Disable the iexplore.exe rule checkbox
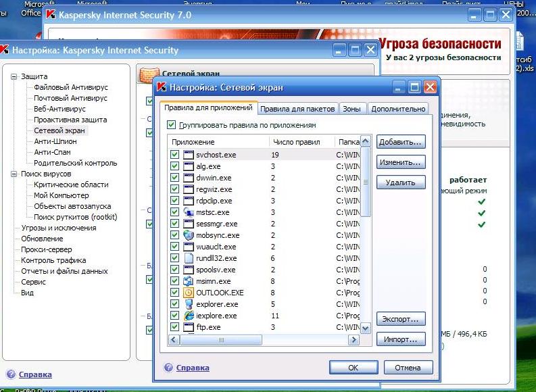Image resolution: width=536 pixels, height=392 pixels. (174, 315)
